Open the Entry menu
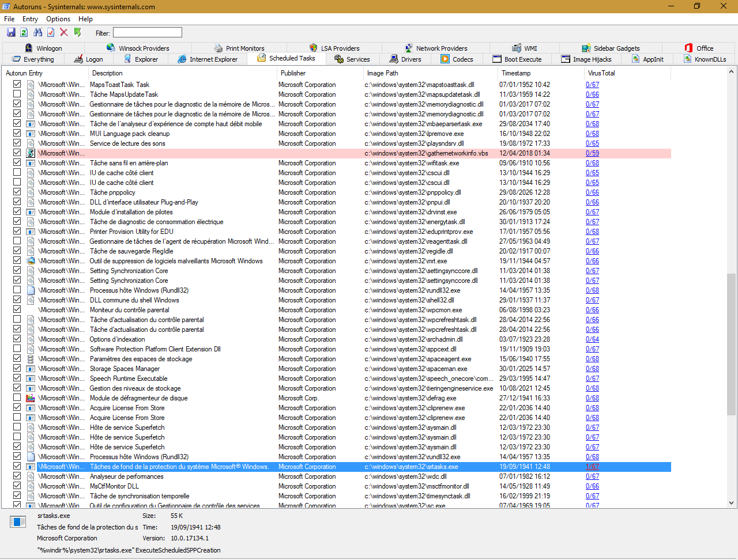Viewport: 738px width, 560px height. 30,19
